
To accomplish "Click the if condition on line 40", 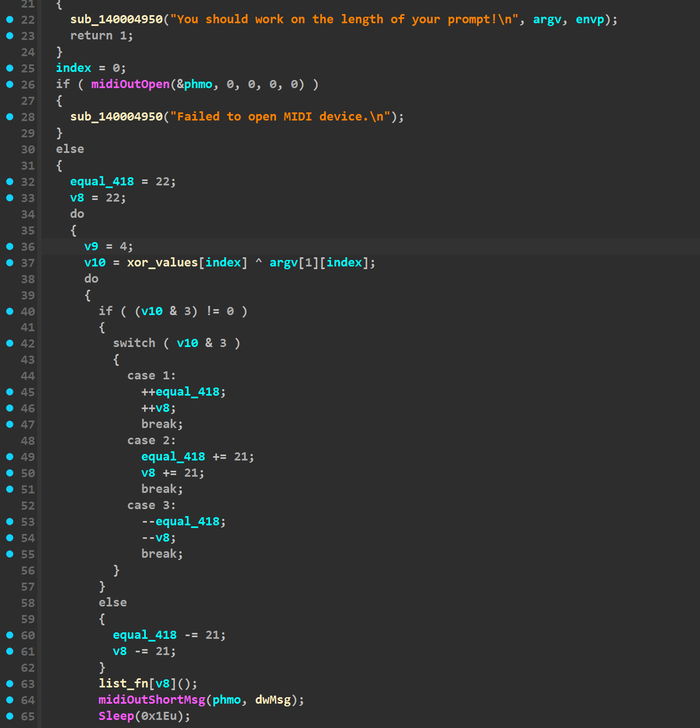I will click(173, 311).
